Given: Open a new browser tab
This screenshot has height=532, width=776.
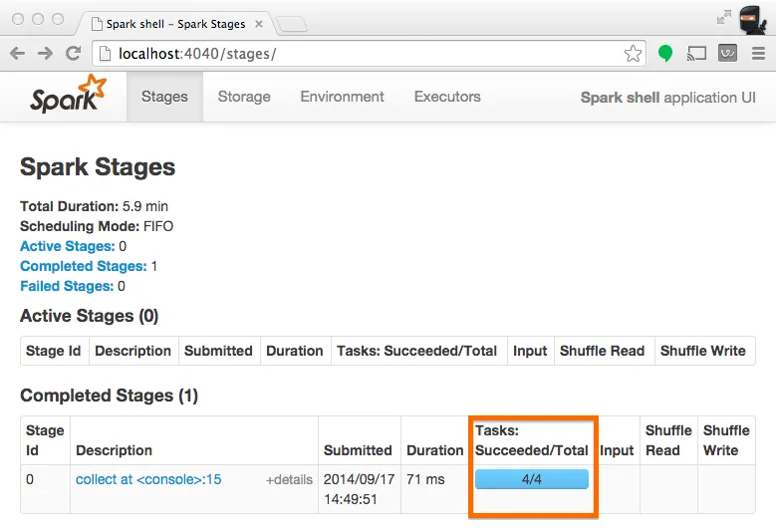Looking at the screenshot, I should (x=291, y=24).
